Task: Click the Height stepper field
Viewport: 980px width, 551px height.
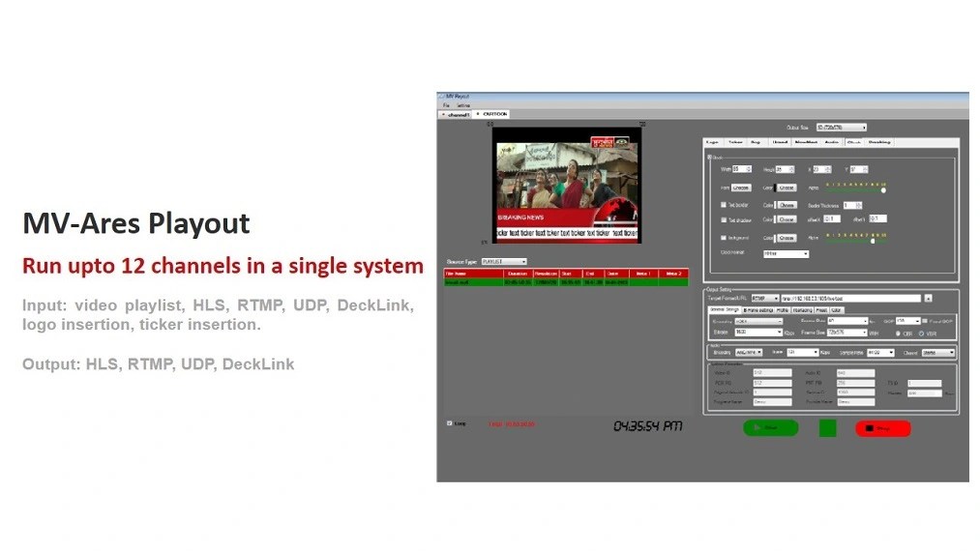Action: point(785,169)
